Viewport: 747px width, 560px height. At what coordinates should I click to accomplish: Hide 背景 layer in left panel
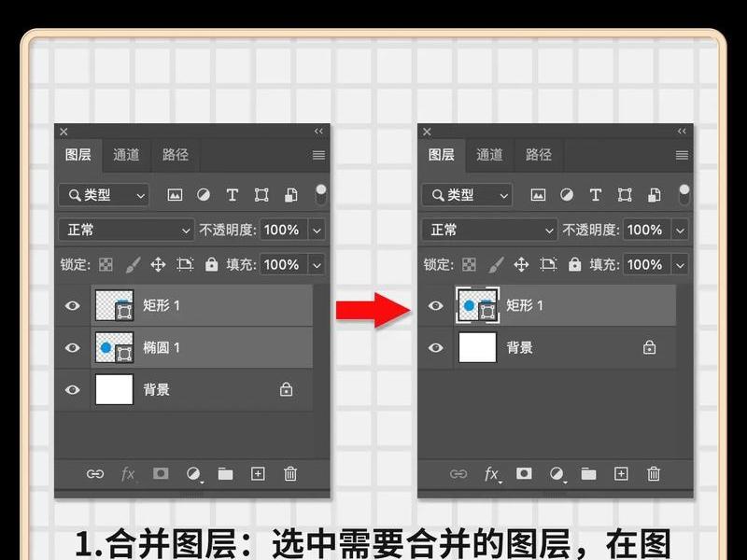73,389
